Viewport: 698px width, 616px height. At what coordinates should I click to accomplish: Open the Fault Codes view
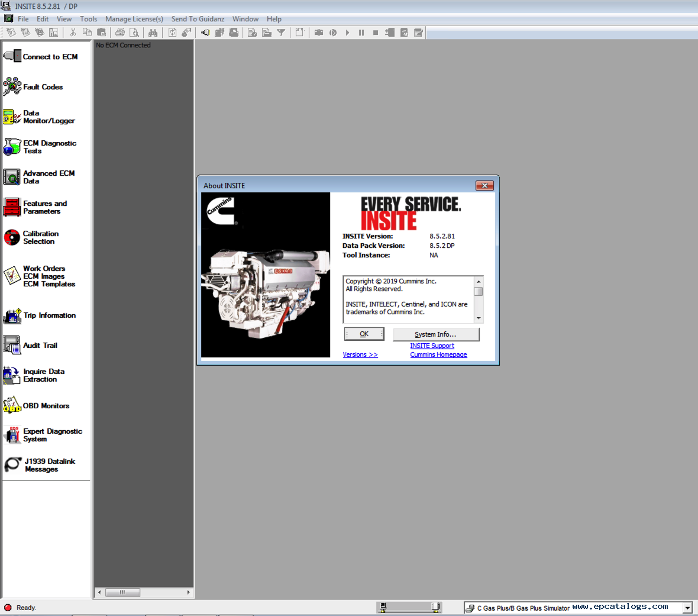(34, 87)
